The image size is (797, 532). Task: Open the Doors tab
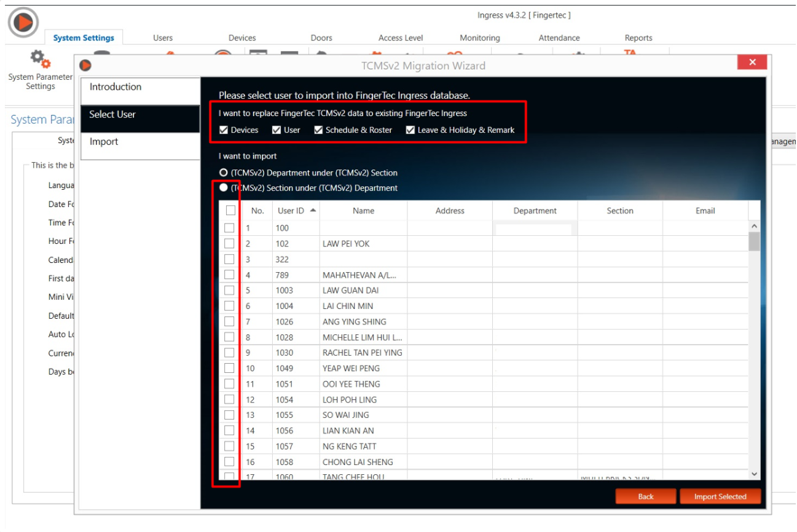point(321,37)
